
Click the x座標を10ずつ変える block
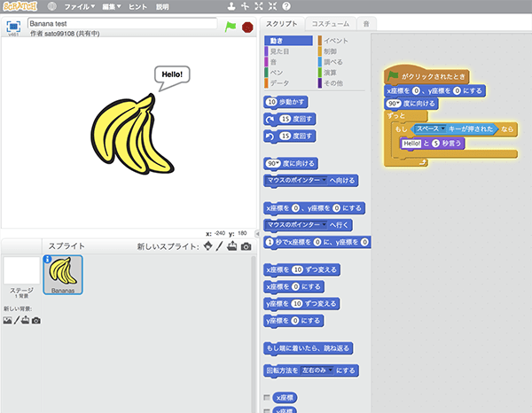click(301, 270)
